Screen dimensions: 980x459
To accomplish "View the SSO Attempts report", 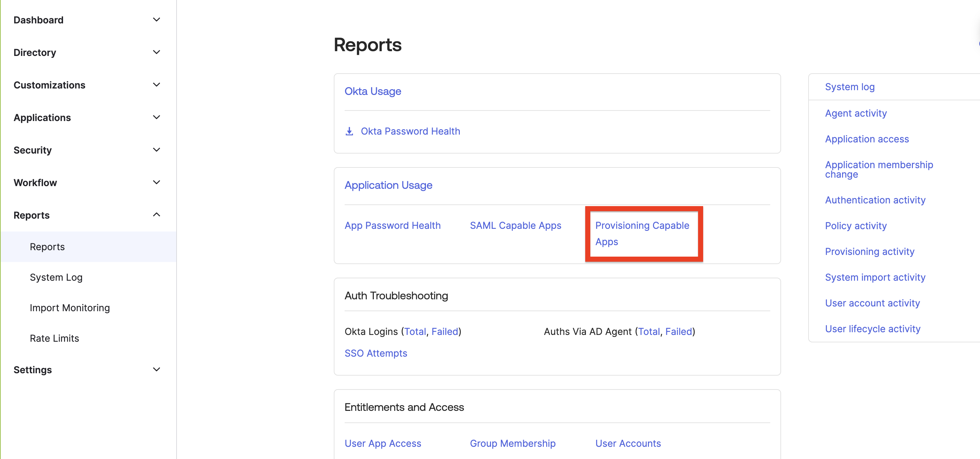I will pos(376,353).
